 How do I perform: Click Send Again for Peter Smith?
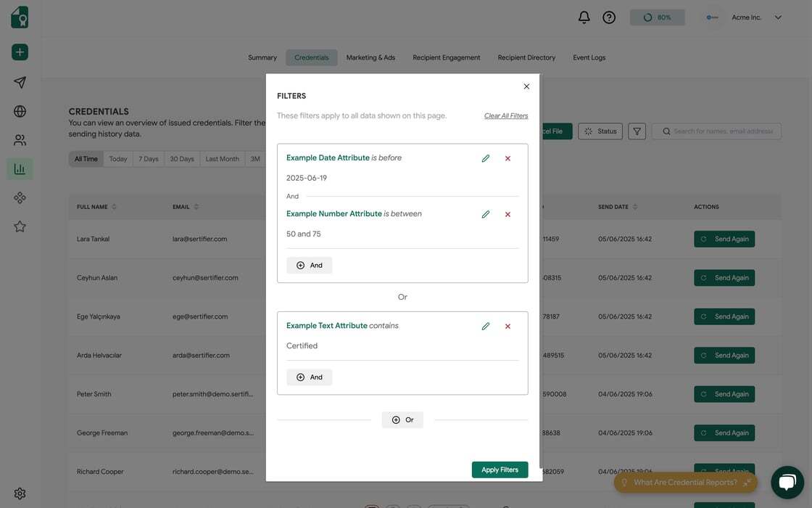click(x=724, y=394)
